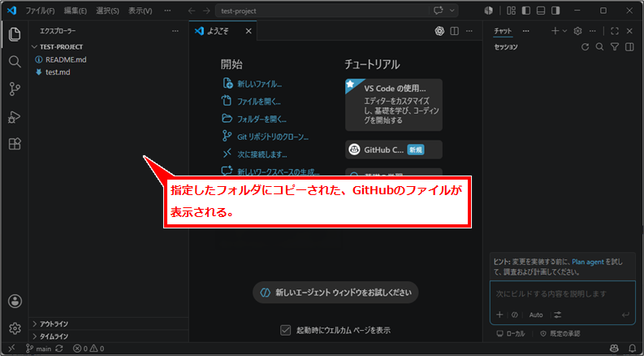
Task: Open dropdown beside the title bar chat icon
Action: point(452,11)
